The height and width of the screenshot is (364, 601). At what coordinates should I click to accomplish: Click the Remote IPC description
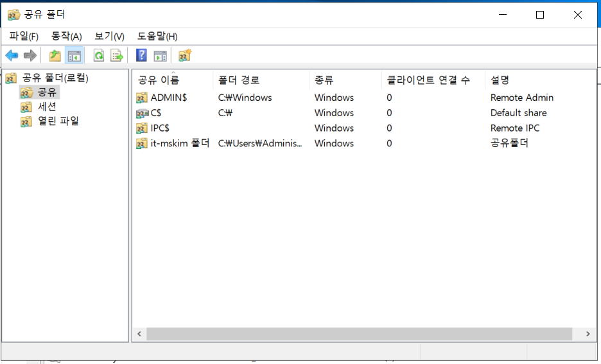(x=515, y=128)
